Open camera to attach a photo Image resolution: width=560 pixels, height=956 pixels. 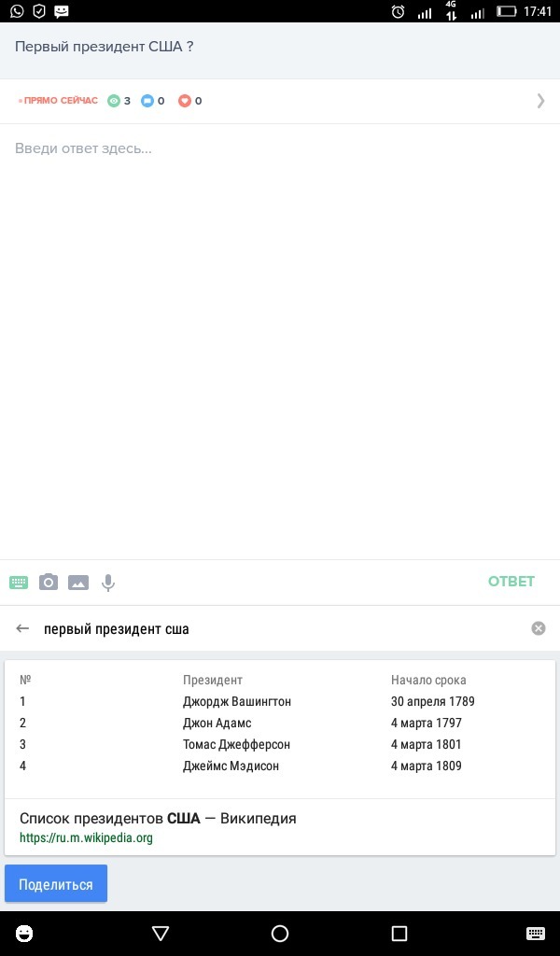(49, 583)
